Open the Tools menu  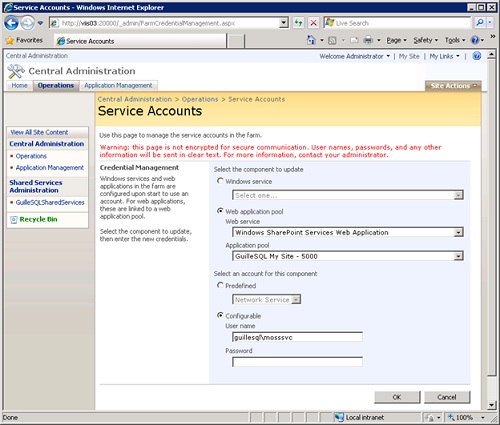[455, 40]
